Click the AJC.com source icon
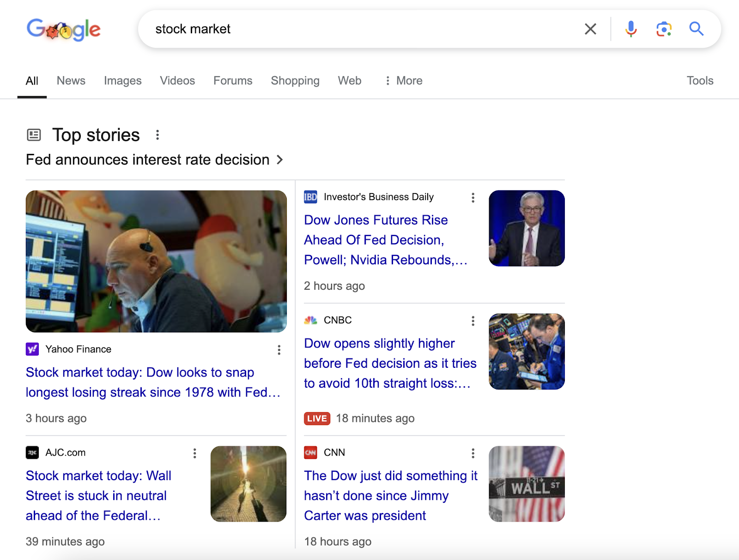 click(32, 452)
